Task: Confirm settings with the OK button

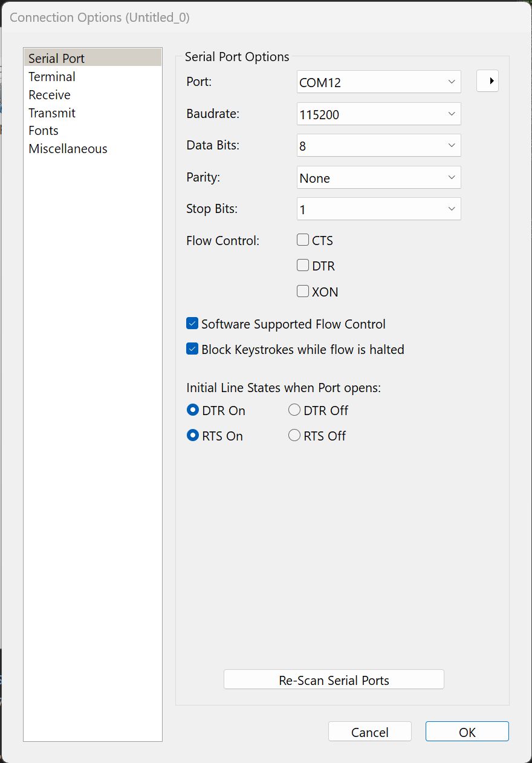Action: coord(467,732)
